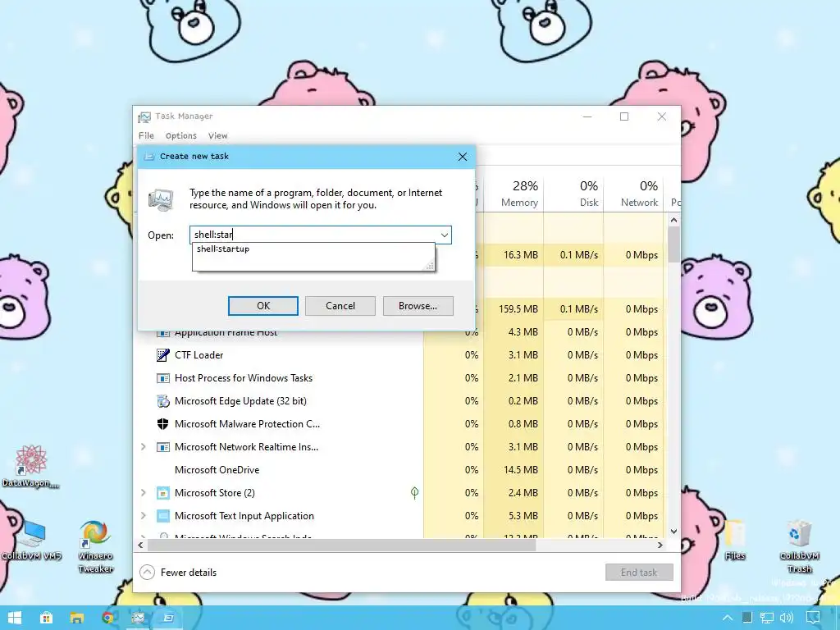Click the Run dialog taskbar button
This screenshot has width=840, height=630.
coord(169,618)
